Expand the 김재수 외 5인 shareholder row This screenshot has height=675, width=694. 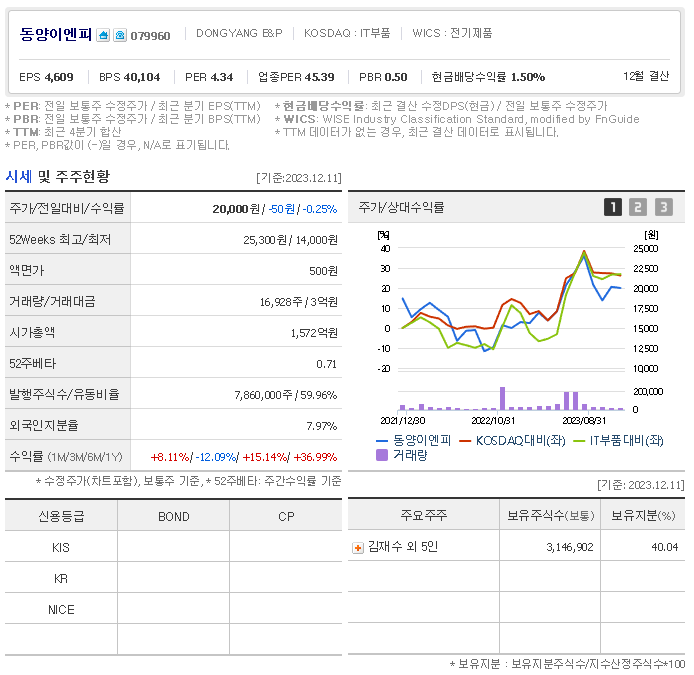[358, 548]
